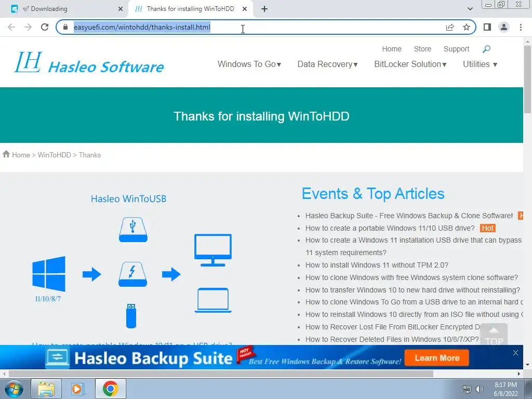The height and width of the screenshot is (399, 532).
Task: Go to Home in the top navigation
Action: (392, 49)
